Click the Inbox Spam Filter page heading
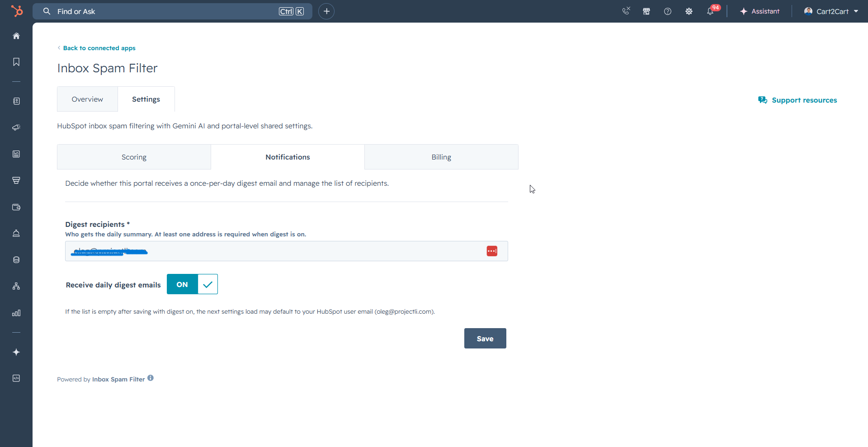868x447 pixels. pyautogui.click(x=107, y=68)
